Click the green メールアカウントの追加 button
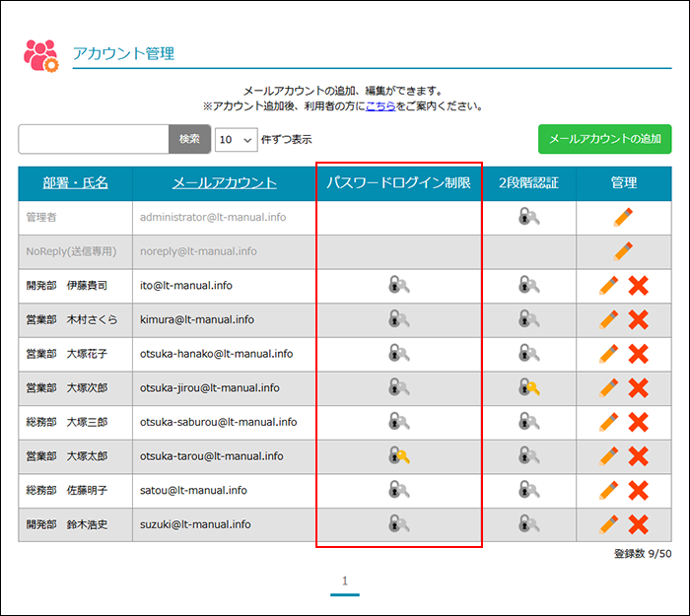Screen dimensions: 690x616 click(604, 139)
